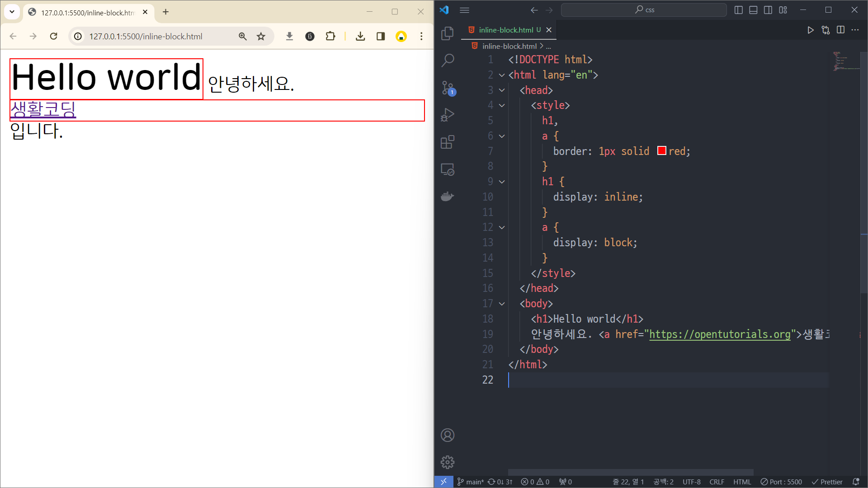Open the VS Code hamburger menu
The image size is (868, 488).
coord(464,10)
